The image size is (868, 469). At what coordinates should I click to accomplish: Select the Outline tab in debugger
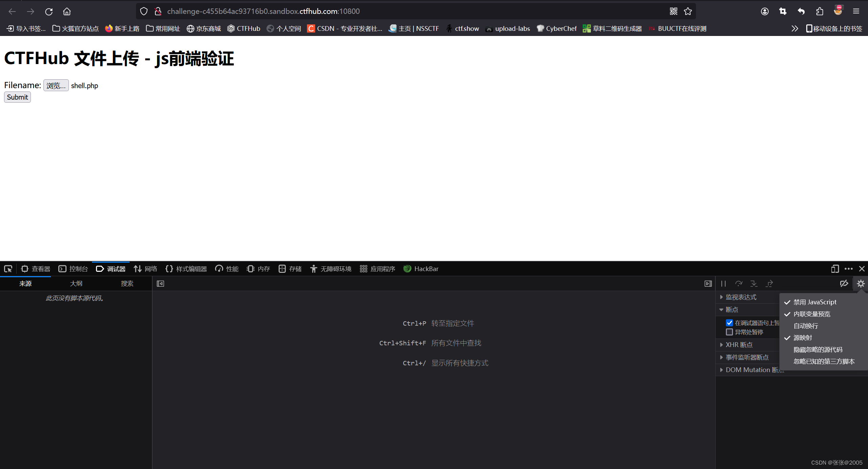click(x=76, y=284)
